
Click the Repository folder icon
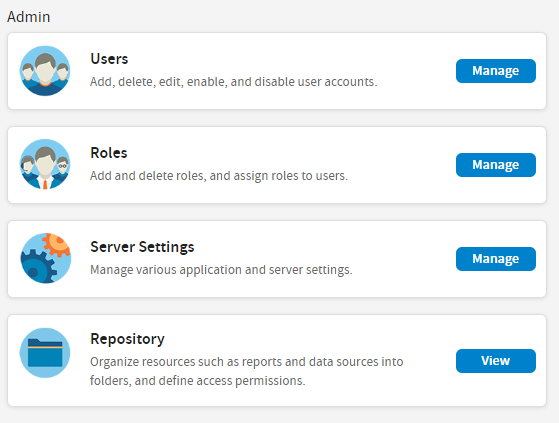(45, 353)
